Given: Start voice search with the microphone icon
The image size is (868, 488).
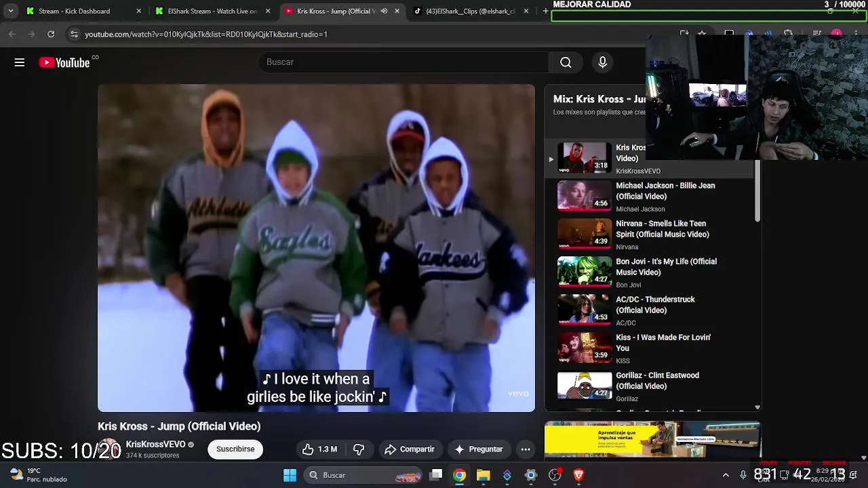Looking at the screenshot, I should [602, 62].
